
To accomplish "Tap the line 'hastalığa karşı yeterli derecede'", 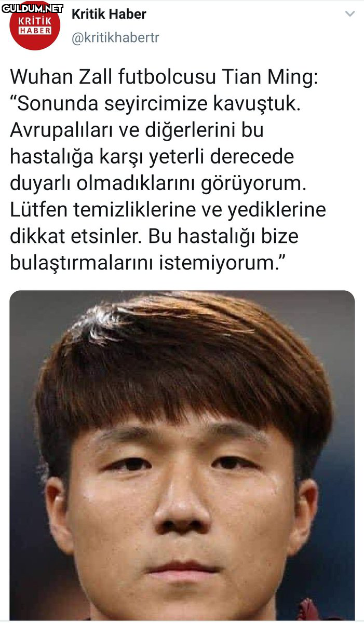I will point(145,157).
